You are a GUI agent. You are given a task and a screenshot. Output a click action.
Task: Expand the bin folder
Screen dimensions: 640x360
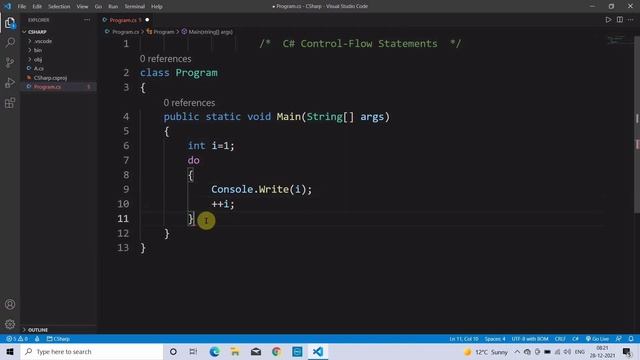coord(38,50)
